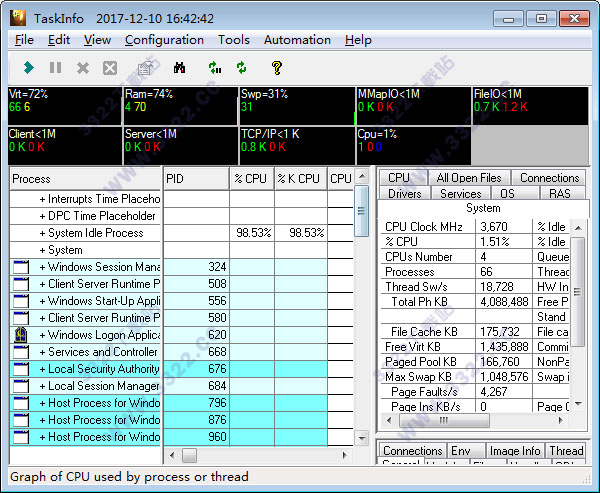Switch to the All Open Files tab
Viewport: 600px width, 493px height.
point(468,178)
